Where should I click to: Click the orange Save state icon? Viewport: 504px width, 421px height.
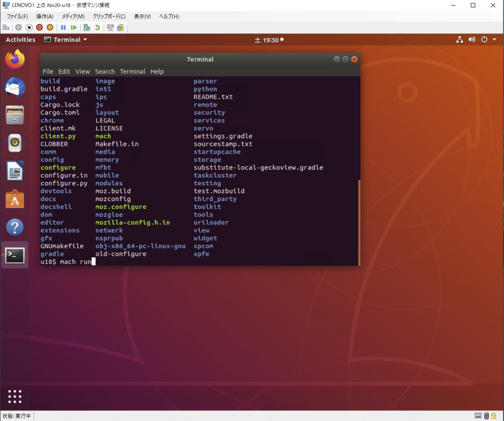[x=50, y=28]
